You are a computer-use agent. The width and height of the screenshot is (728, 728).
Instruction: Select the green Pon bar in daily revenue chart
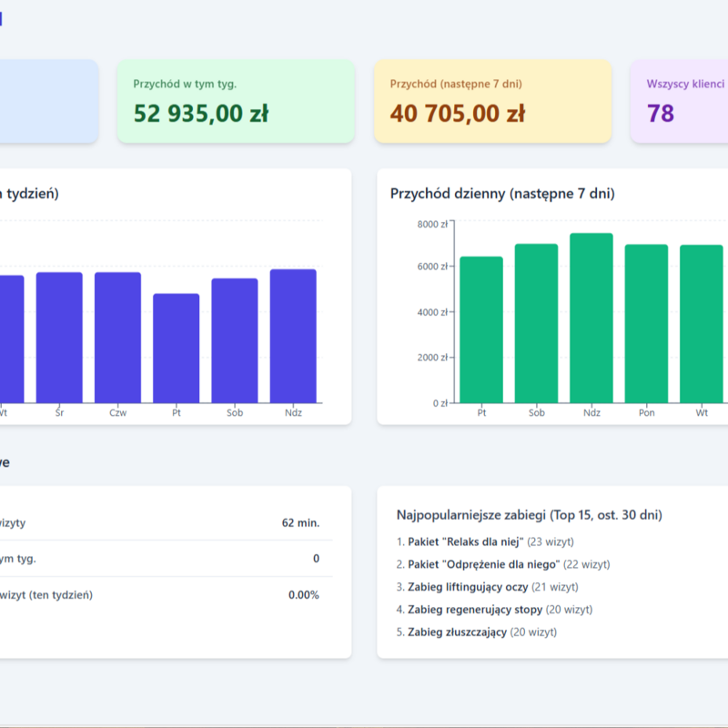(646, 323)
